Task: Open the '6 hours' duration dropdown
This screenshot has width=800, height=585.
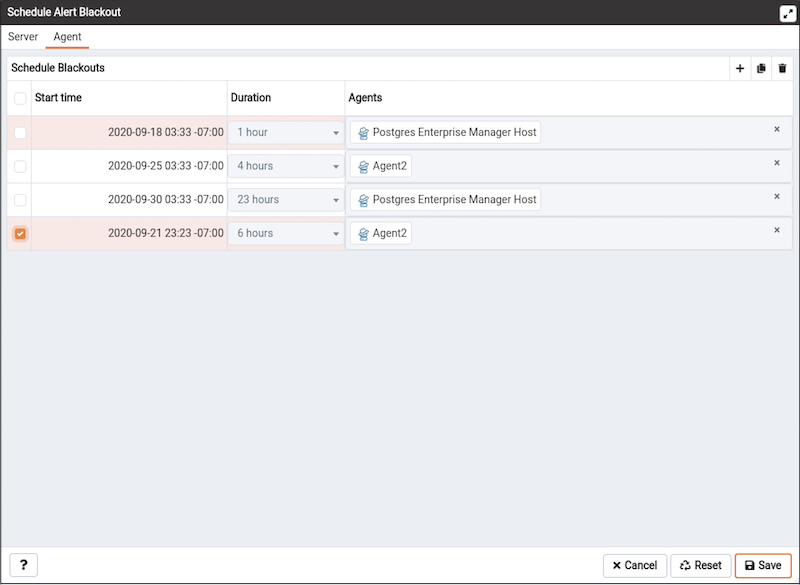Action: tap(286, 234)
